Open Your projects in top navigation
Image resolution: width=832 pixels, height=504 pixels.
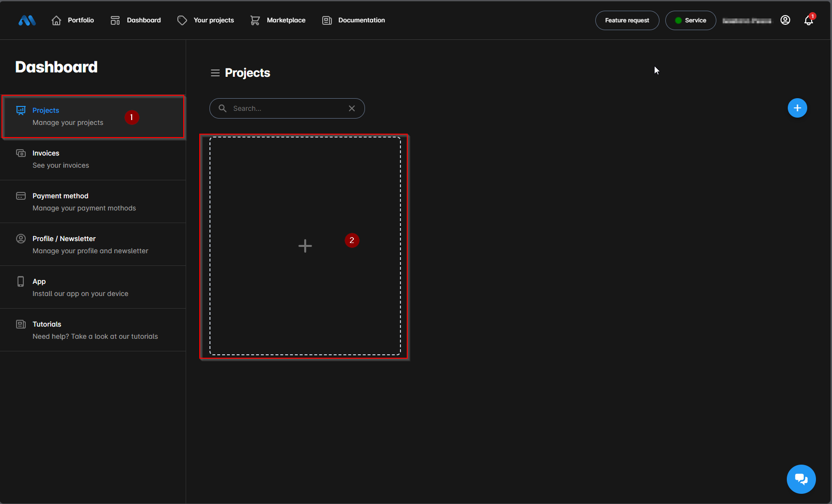click(x=206, y=20)
